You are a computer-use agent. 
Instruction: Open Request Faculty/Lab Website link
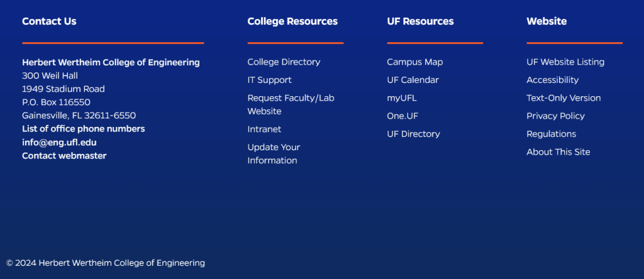[291, 104]
